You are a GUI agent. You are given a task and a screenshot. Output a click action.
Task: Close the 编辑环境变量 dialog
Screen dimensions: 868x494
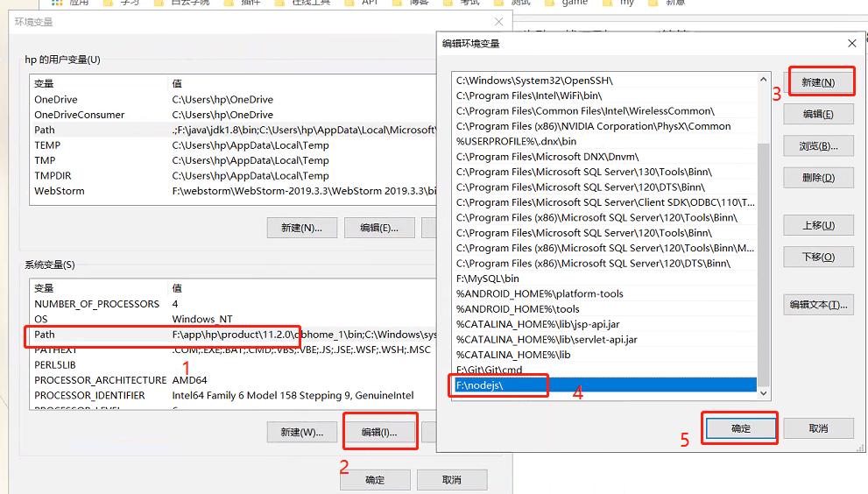[852, 43]
